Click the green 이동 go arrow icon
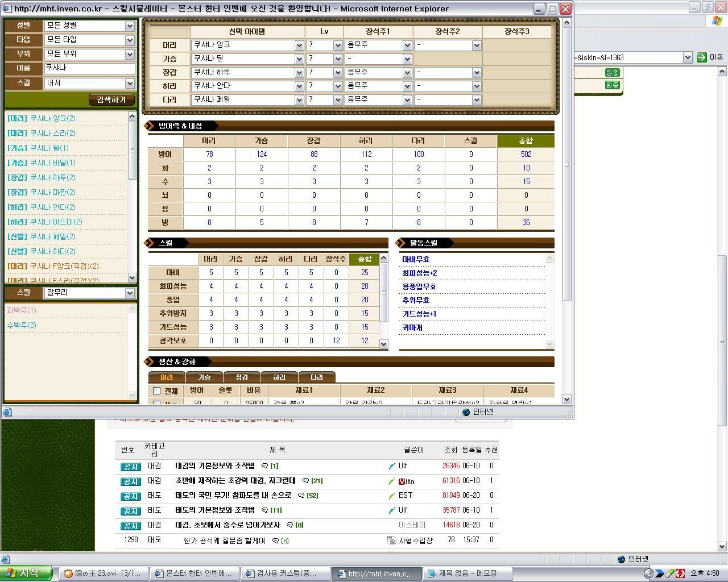This screenshot has width=728, height=582. [x=701, y=57]
